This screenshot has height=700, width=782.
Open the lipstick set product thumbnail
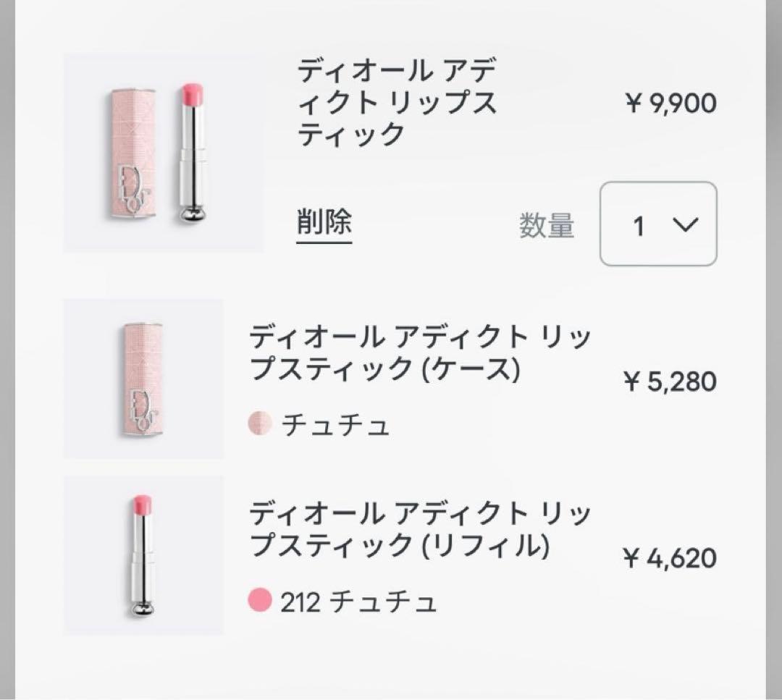pos(164,153)
